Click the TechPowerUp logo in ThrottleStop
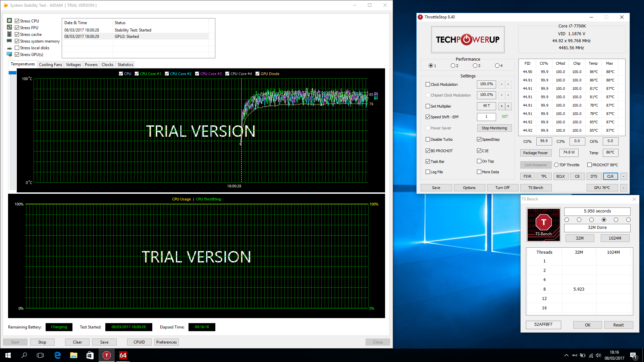This screenshot has height=362, width=644. [468, 40]
